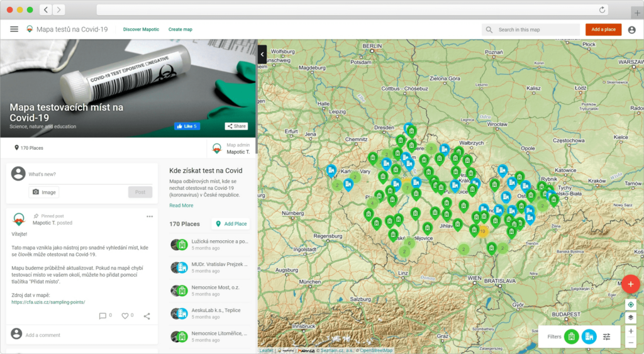The width and height of the screenshot is (644, 354).
Task: Click the red plus add button on map
Action: pos(630,284)
